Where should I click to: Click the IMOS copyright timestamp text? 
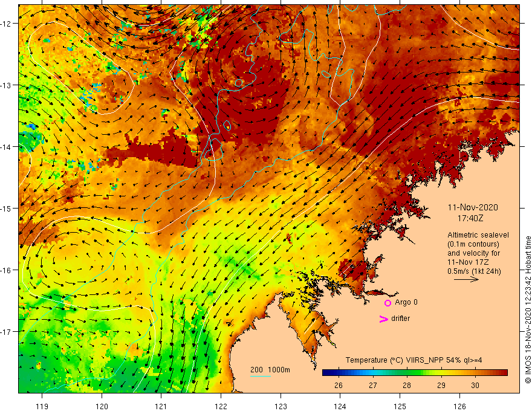coord(528,309)
